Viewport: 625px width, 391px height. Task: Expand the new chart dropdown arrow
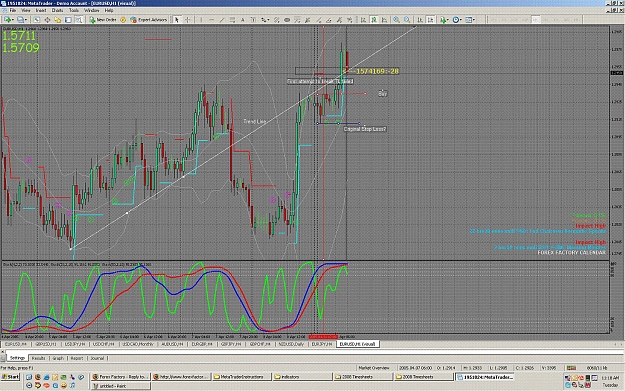click(13, 20)
